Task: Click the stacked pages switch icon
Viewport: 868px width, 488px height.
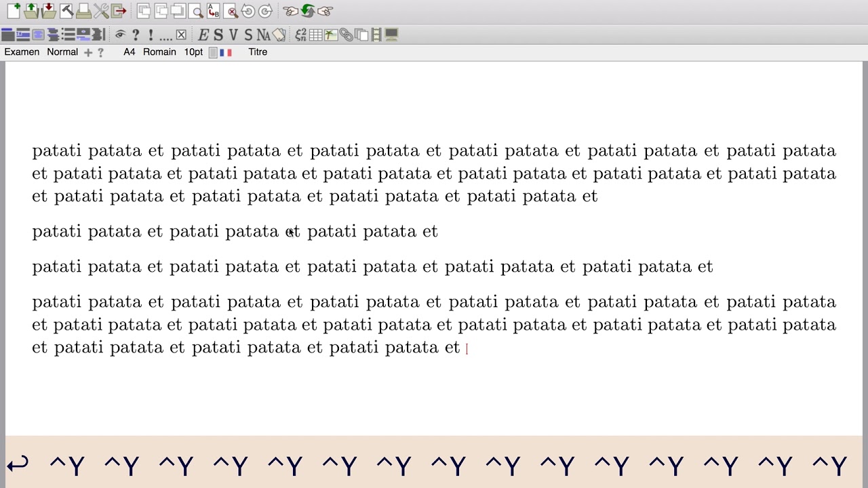Action: point(361,35)
